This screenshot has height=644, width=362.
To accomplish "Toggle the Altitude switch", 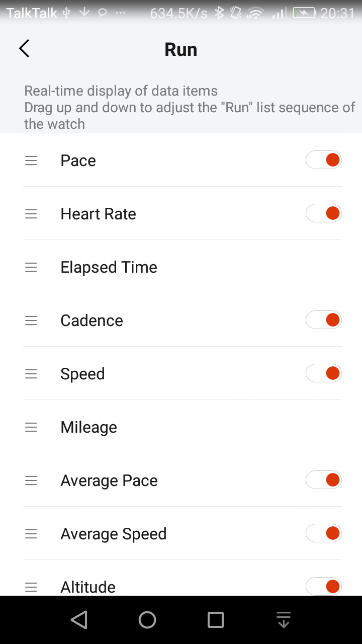I will pyautogui.click(x=323, y=587).
